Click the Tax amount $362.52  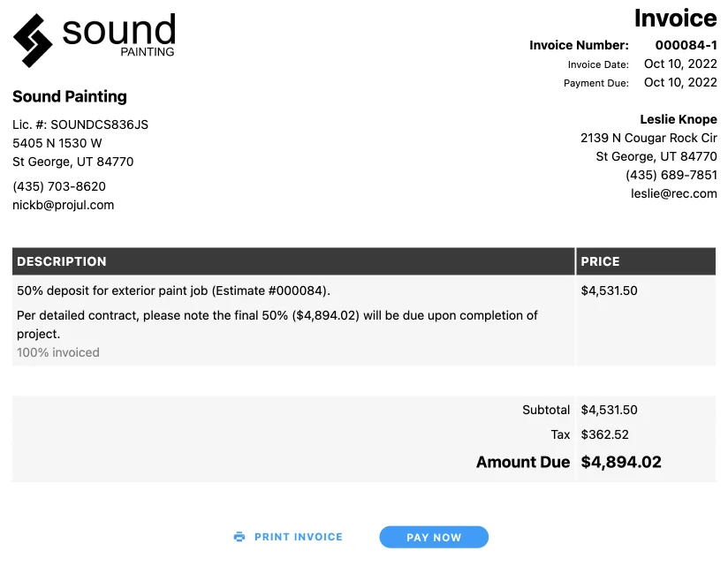point(604,434)
